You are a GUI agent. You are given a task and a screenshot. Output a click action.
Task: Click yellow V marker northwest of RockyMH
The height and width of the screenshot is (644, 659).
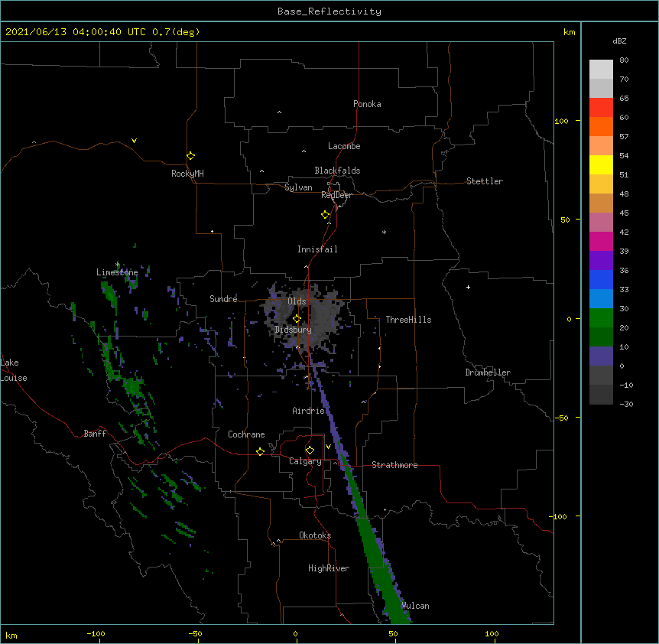click(x=134, y=141)
